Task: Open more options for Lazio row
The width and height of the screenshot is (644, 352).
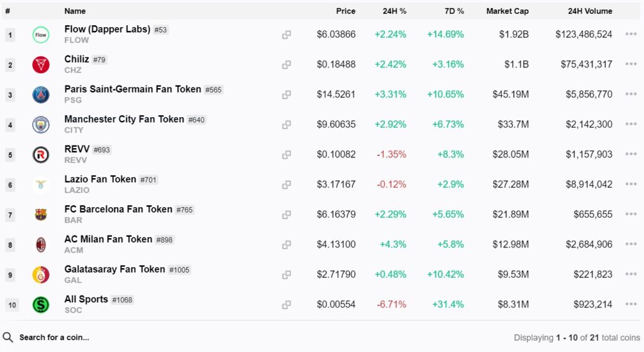Action: (631, 185)
